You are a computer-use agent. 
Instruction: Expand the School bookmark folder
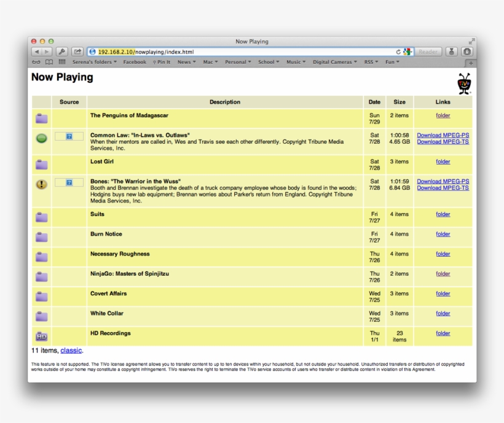(268, 62)
